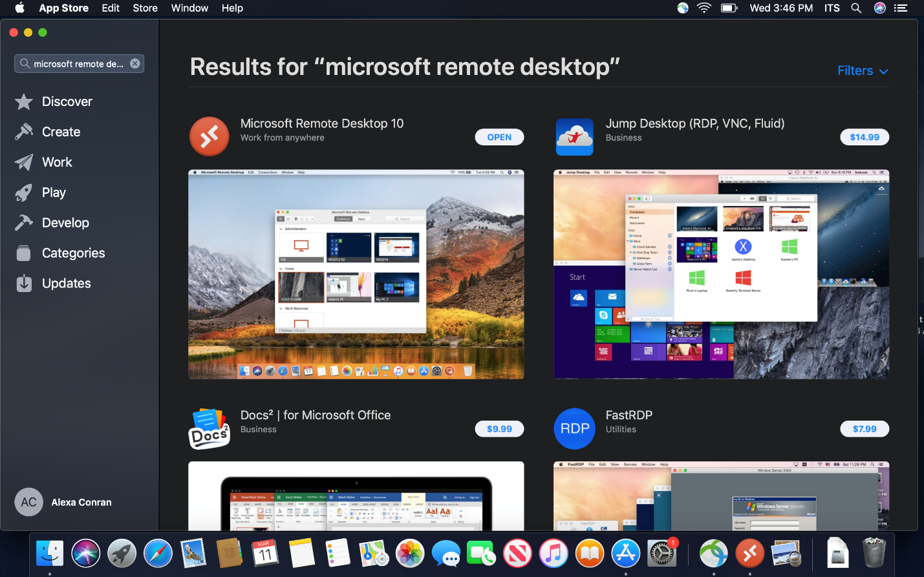
Task: Select the Categories icon in sidebar
Action: (x=24, y=253)
